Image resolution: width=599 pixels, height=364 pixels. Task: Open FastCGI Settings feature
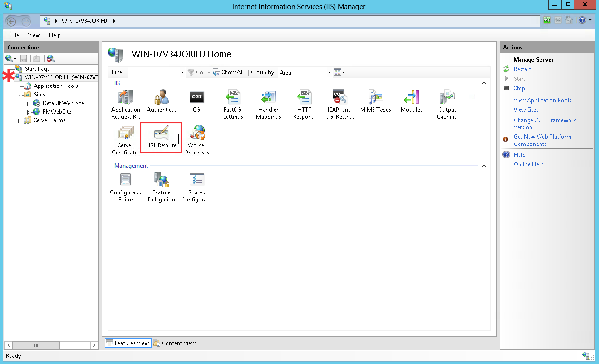[233, 105]
